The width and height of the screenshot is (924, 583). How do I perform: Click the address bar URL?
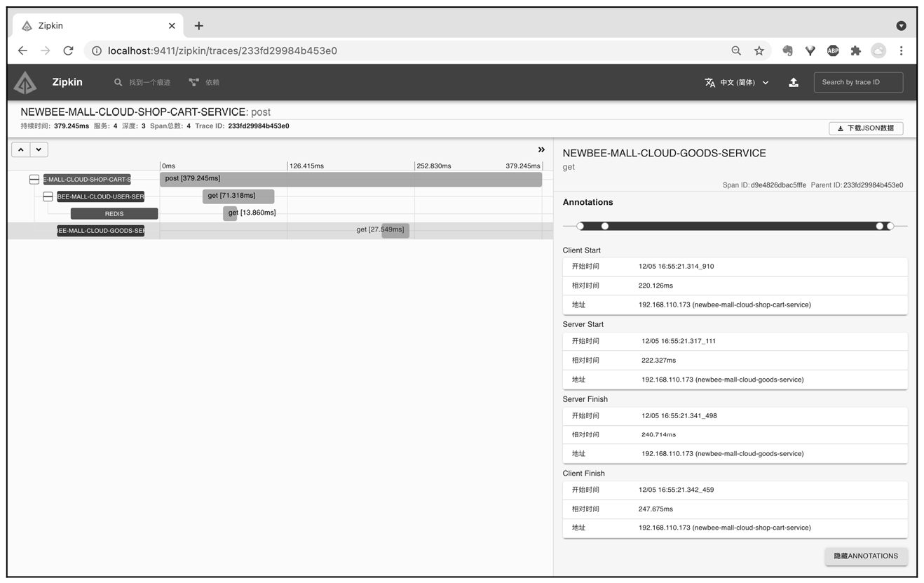click(x=222, y=51)
